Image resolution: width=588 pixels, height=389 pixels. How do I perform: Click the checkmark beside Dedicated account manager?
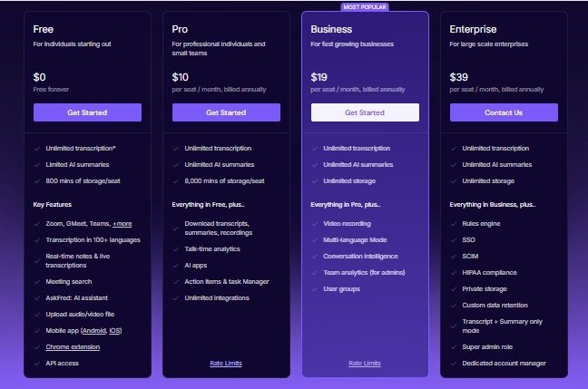coord(454,363)
